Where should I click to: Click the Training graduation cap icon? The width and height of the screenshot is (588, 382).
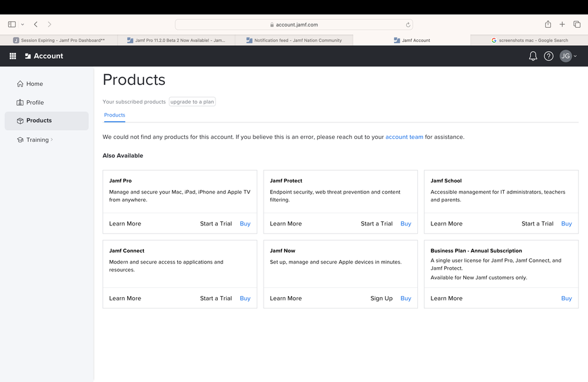coord(20,140)
